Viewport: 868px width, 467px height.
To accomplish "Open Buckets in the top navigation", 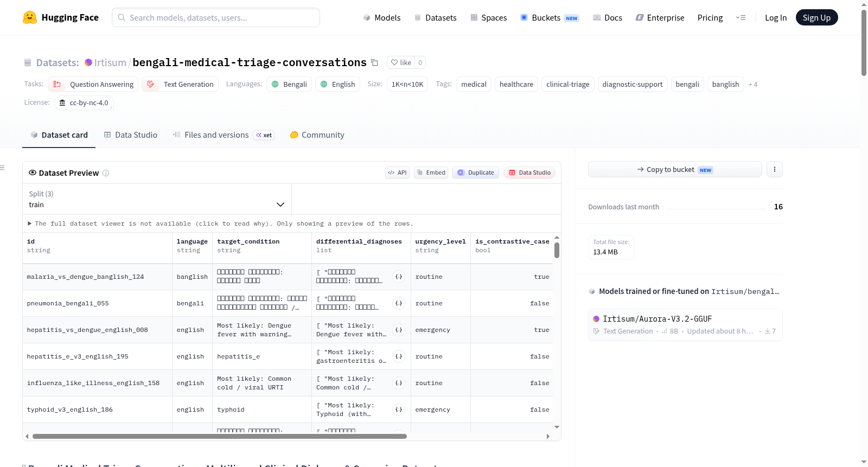I will (x=550, y=17).
